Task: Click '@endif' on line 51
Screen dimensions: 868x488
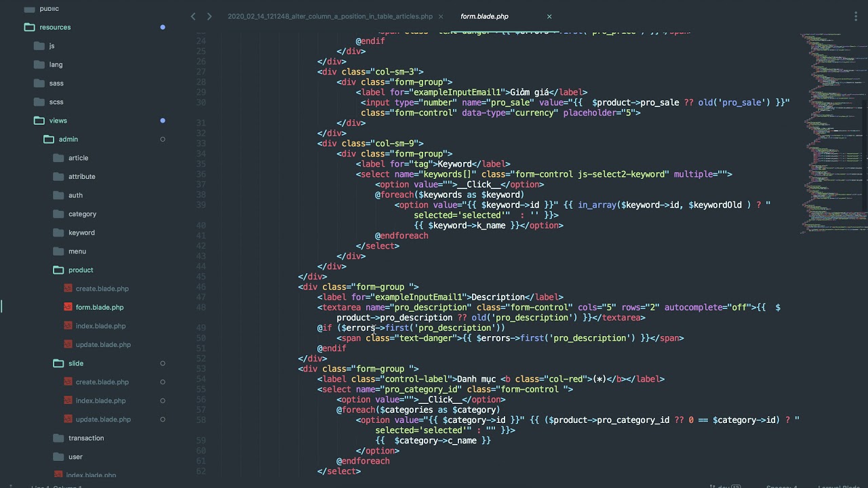Action: [332, 348]
